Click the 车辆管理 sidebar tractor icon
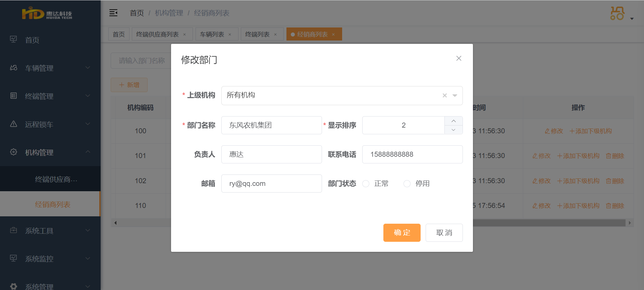644x290 pixels. coord(13,68)
